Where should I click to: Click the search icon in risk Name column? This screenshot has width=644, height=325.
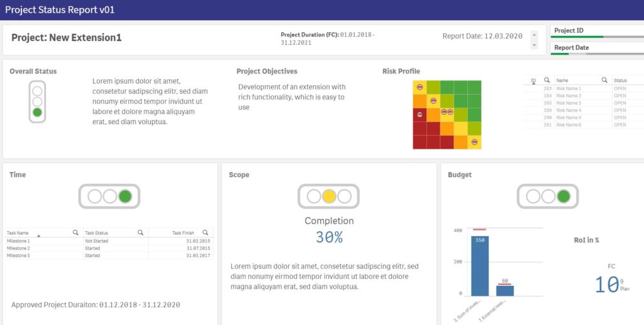[604, 81]
